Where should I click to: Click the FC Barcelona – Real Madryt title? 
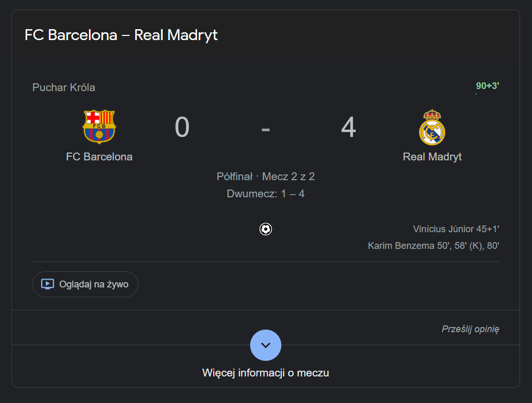pyautogui.click(x=121, y=35)
